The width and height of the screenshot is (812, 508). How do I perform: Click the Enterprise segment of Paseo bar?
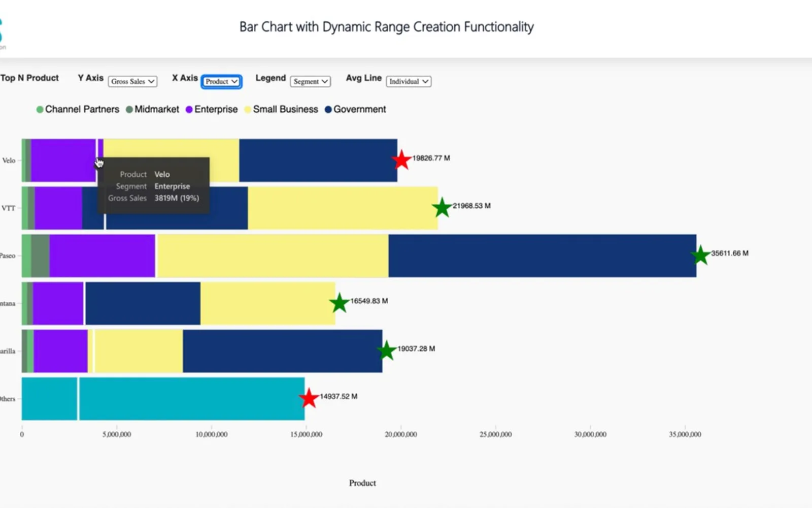point(103,256)
